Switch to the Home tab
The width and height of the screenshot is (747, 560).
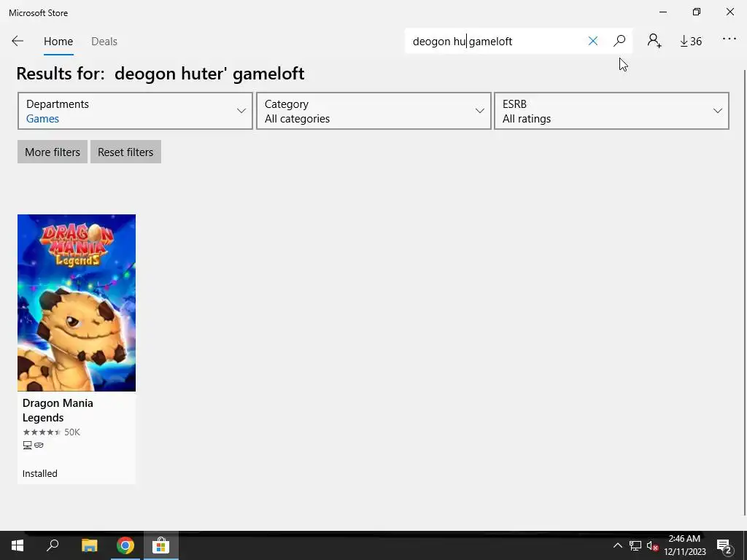[x=58, y=42]
